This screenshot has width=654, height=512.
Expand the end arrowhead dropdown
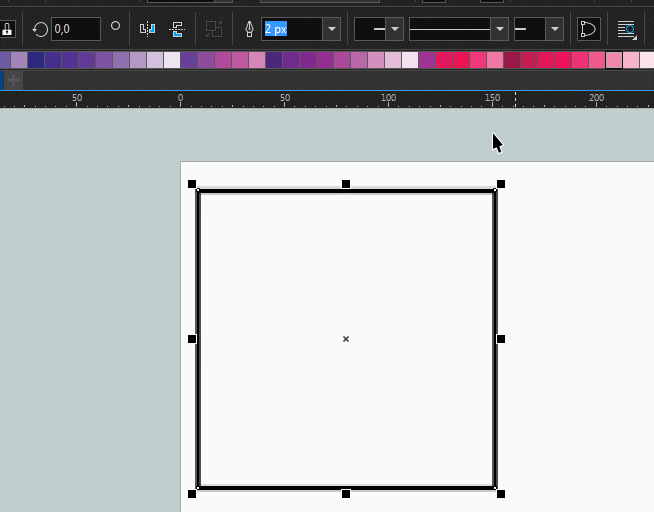554,29
